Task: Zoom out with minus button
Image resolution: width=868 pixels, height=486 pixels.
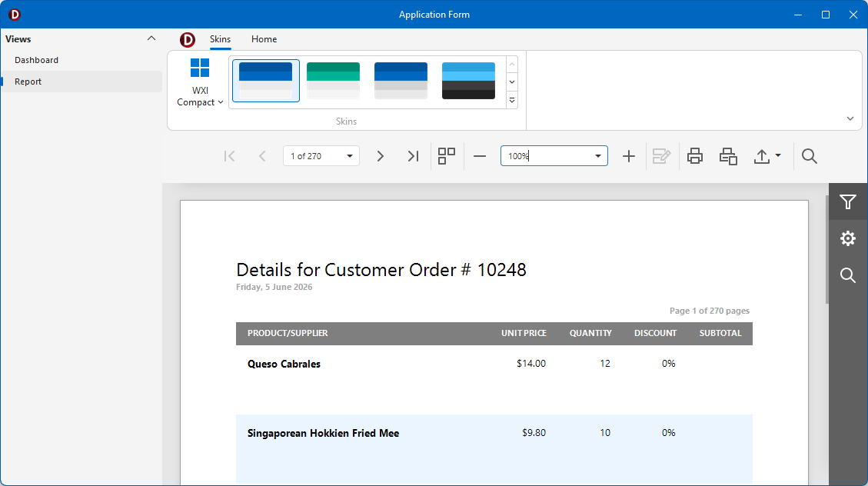Action: (480, 156)
